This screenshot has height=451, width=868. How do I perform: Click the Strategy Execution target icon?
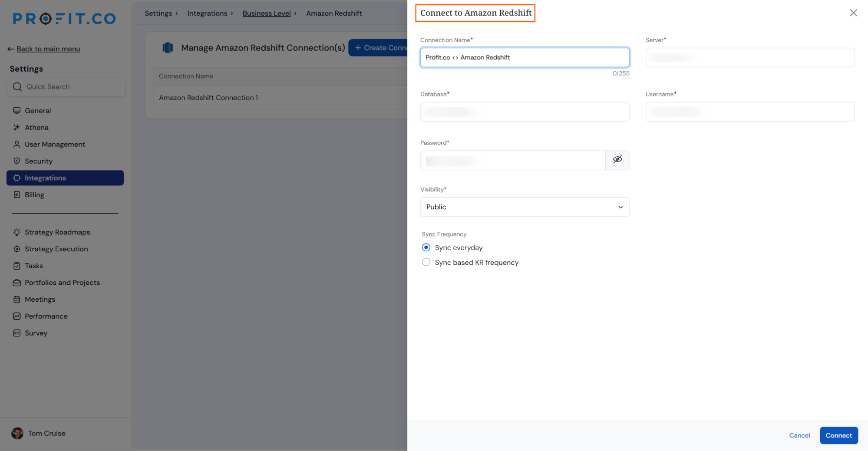click(x=17, y=249)
